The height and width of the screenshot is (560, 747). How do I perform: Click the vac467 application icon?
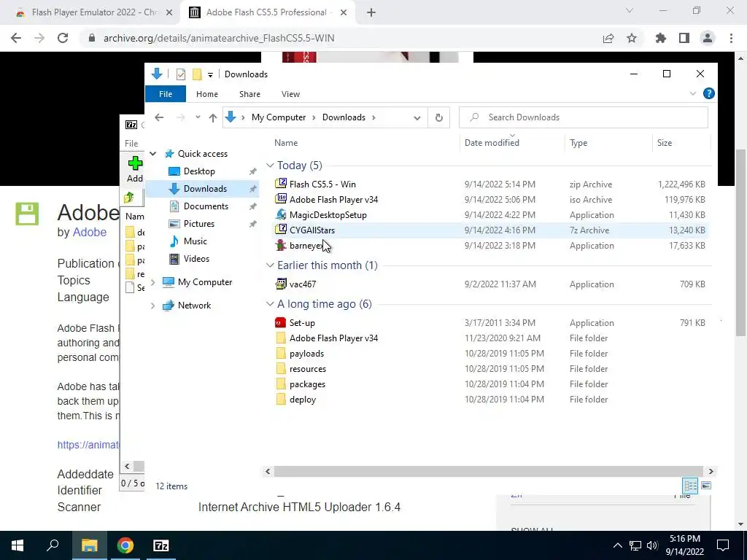click(x=281, y=284)
